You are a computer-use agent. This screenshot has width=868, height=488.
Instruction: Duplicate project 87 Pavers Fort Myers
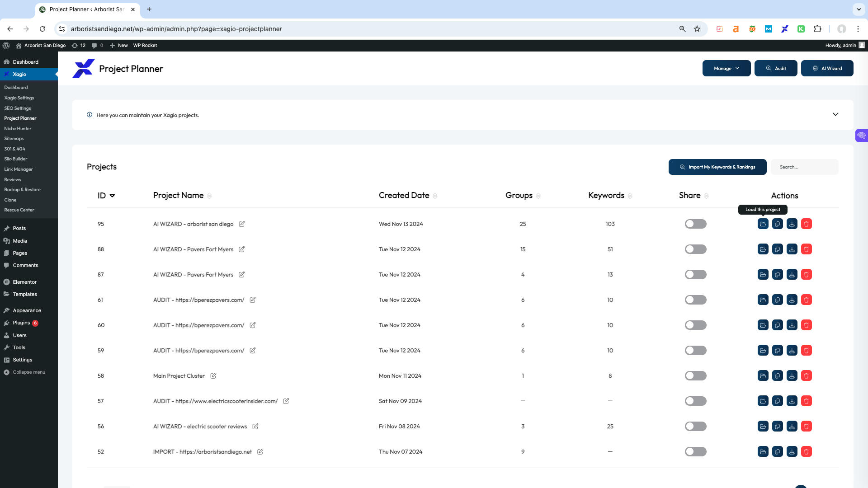[x=777, y=275]
